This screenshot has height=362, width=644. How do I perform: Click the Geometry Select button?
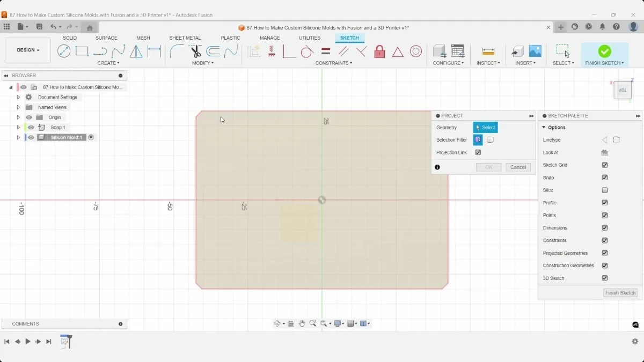(x=485, y=128)
